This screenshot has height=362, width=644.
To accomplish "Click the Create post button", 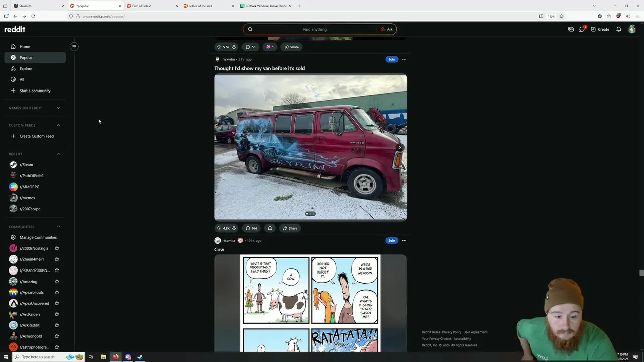I will (x=600, y=29).
